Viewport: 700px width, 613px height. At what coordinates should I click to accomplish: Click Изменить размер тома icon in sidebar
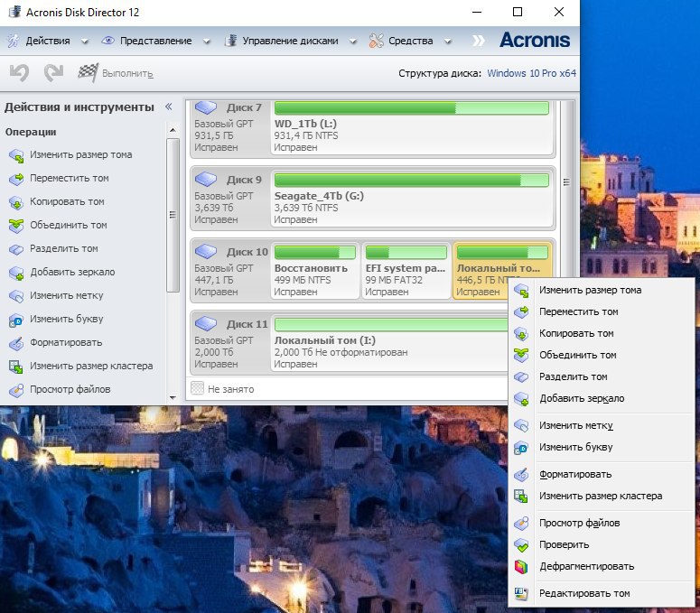point(16,155)
